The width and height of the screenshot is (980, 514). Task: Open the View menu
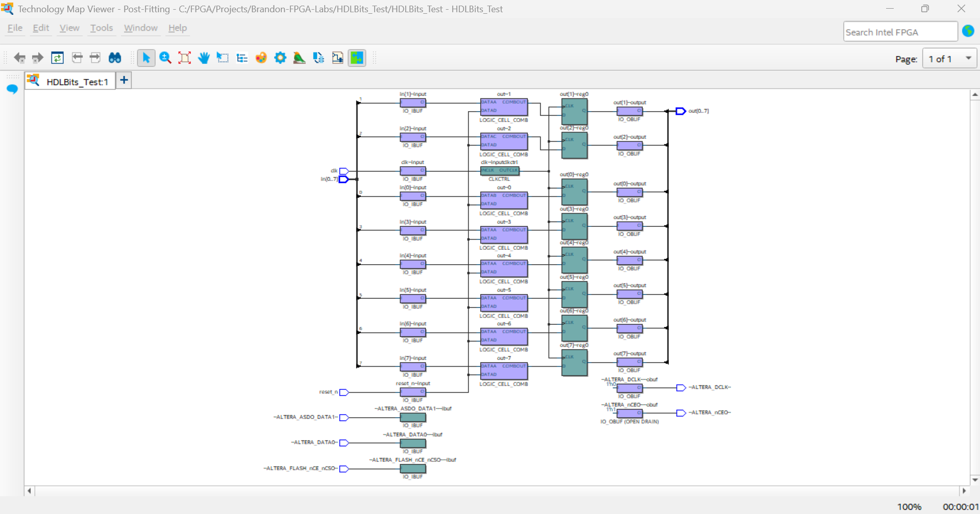tap(69, 28)
